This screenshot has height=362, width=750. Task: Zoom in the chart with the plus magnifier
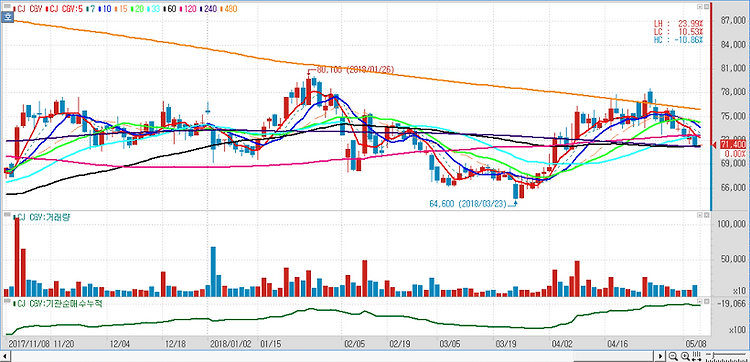[685, 356]
